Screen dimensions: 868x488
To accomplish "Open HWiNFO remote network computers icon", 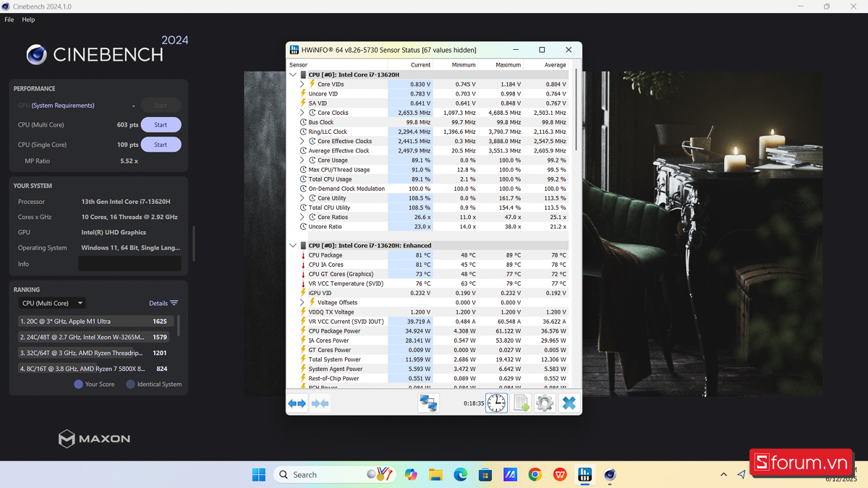I will pyautogui.click(x=428, y=403).
